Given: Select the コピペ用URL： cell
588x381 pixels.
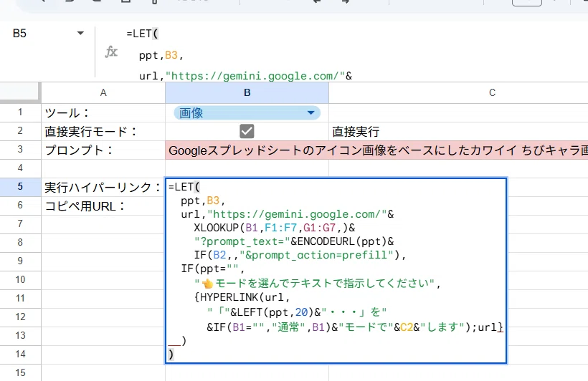Looking at the screenshot, I should point(103,206).
